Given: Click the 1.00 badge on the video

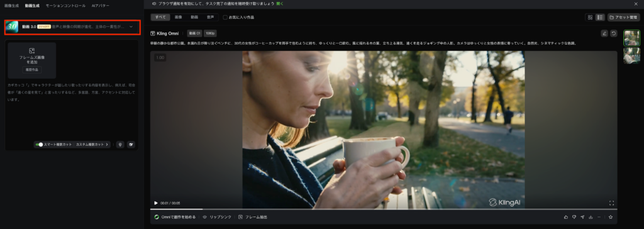Looking at the screenshot, I should (160, 57).
